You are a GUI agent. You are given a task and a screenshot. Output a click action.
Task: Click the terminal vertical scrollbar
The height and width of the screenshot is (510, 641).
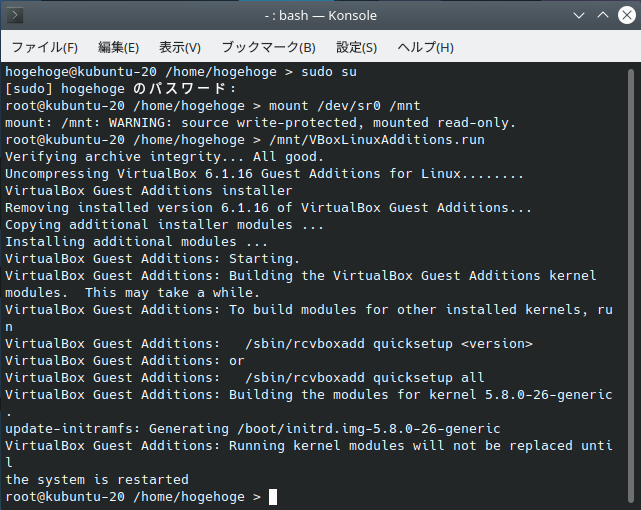point(631,286)
